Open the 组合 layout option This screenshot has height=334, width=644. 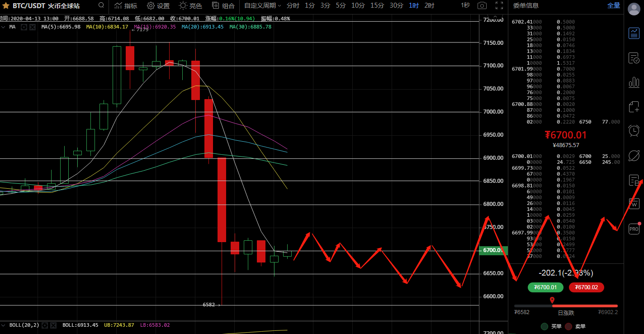coord(223,6)
